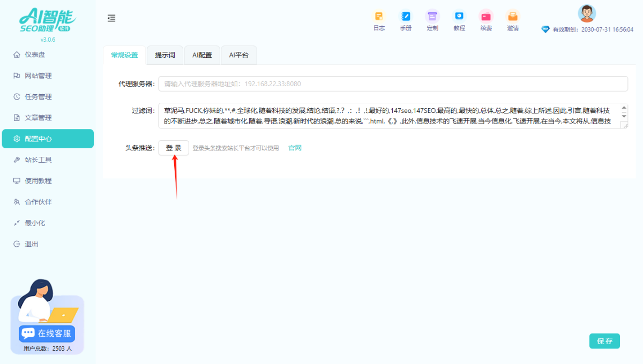Screen dimensions: 643x364
Task: Open the 手册 manual icon
Action: coord(406,20)
